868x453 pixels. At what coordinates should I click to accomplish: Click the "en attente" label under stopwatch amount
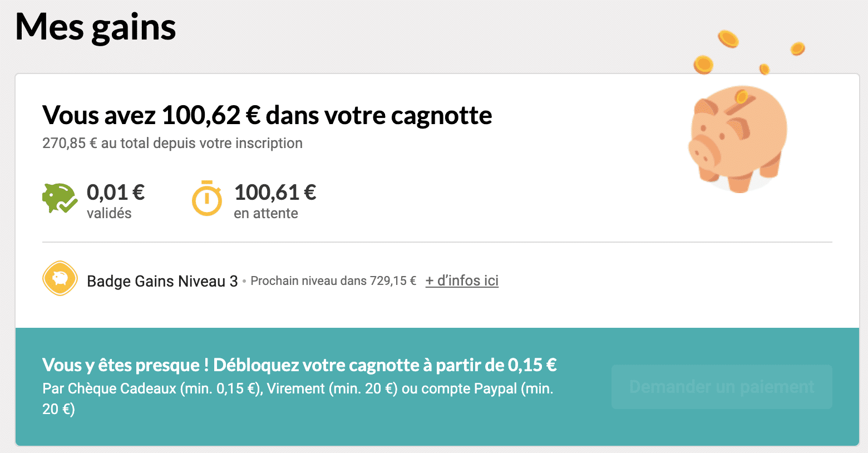266,213
